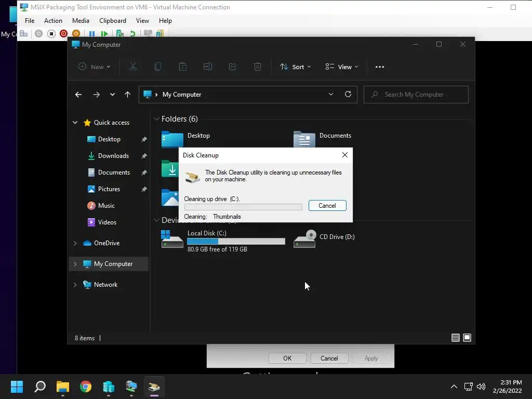
Task: Open Chrome from the taskbar
Action: click(86, 387)
